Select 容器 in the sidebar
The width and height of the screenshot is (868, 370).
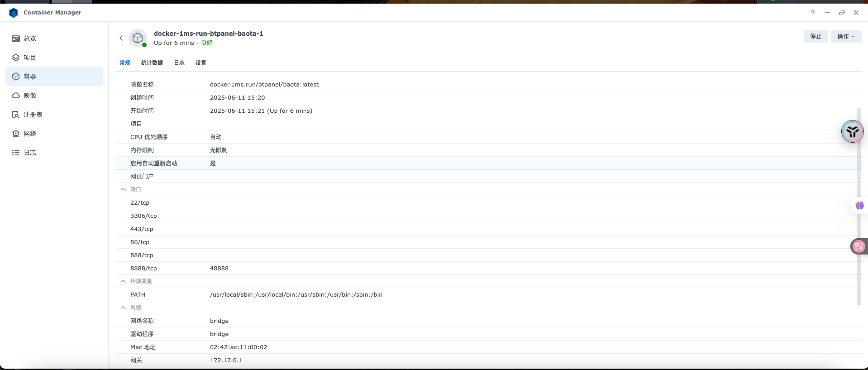click(54, 77)
